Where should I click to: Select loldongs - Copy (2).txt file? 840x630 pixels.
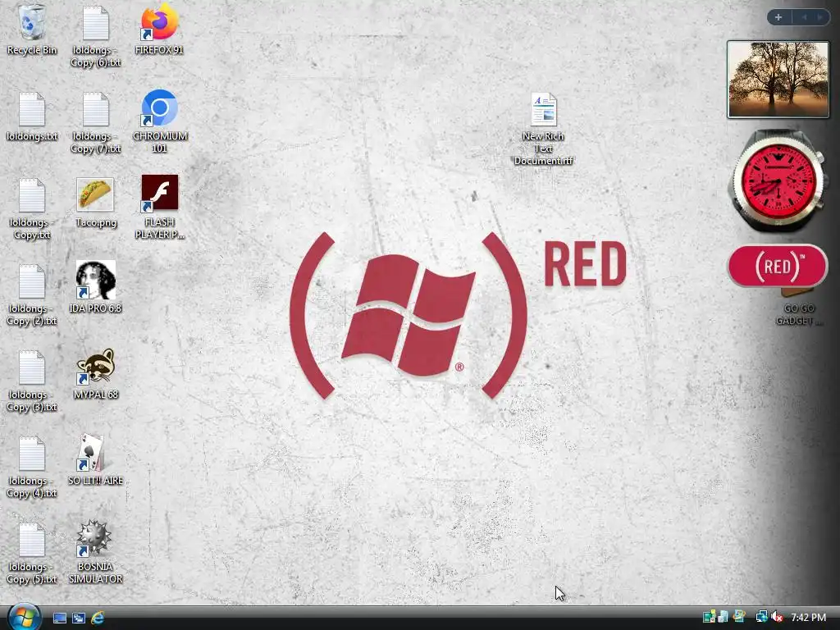[32, 294]
